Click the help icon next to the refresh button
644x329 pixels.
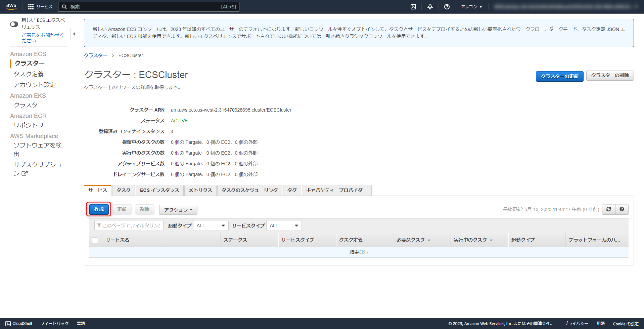622,209
